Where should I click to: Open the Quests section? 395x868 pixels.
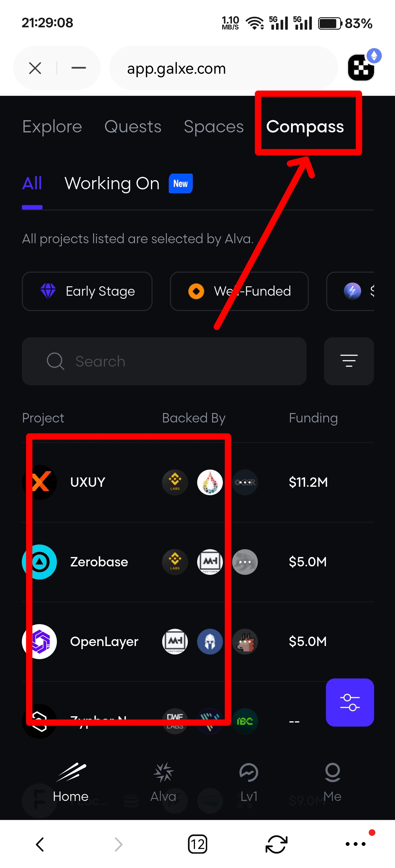tap(133, 127)
